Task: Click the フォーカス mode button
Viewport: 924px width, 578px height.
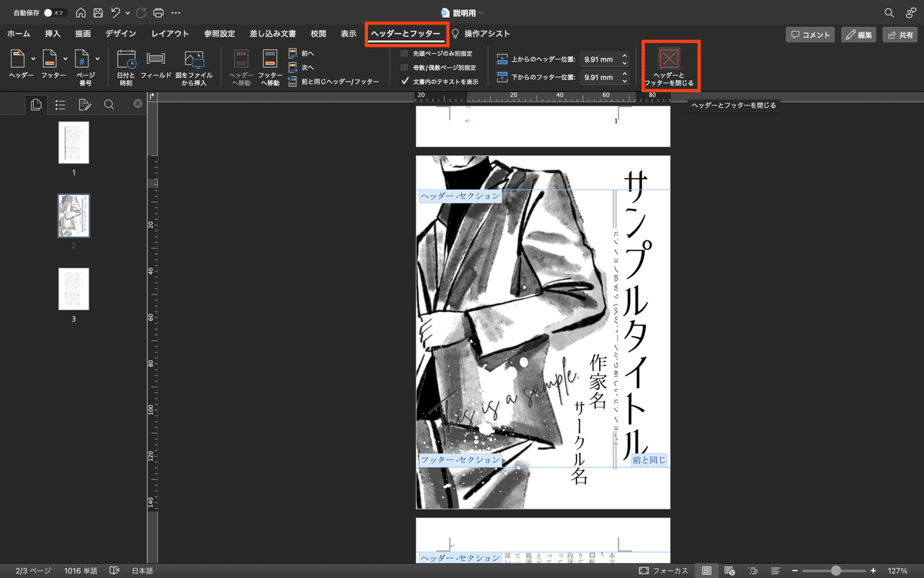Action: (664, 570)
